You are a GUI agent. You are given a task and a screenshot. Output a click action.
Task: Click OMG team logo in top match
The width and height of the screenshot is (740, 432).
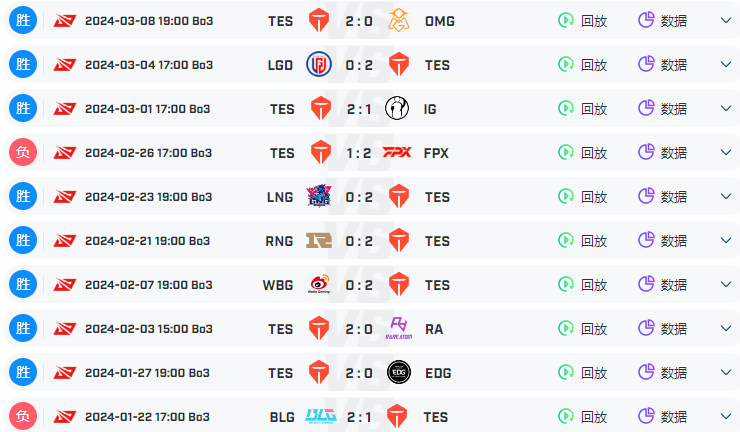[x=399, y=20]
